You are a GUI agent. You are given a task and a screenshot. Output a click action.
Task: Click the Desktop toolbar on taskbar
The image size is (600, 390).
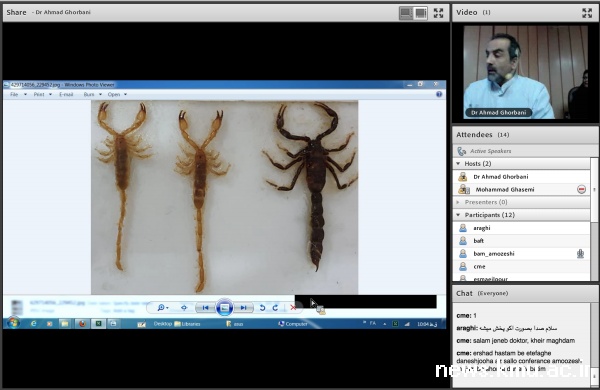163,324
